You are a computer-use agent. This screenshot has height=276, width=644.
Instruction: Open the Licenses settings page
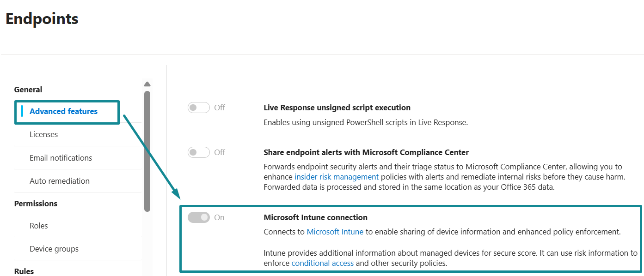43,134
